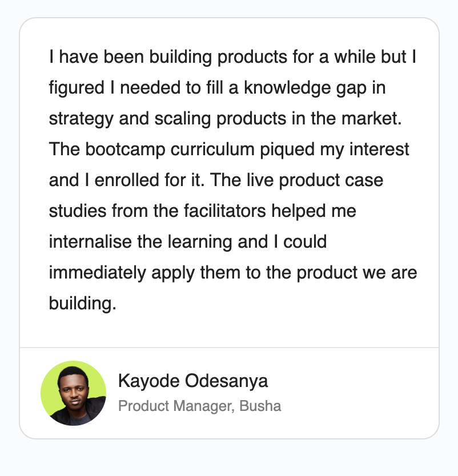The width and height of the screenshot is (458, 476).
Task: Click the horizontal divider above the author section
Action: click(x=230, y=347)
